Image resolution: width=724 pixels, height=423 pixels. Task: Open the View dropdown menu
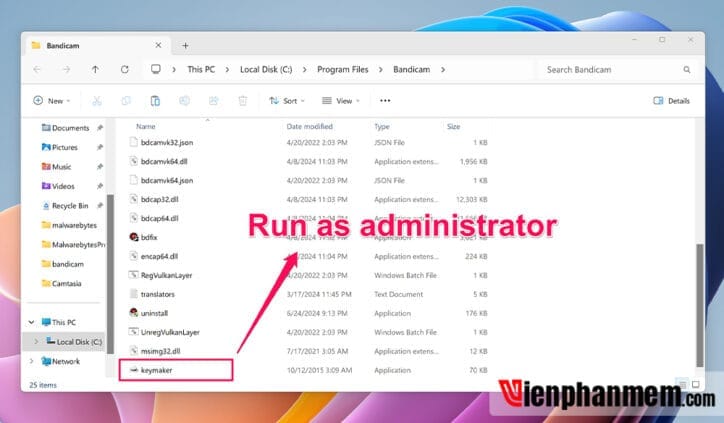click(x=341, y=101)
